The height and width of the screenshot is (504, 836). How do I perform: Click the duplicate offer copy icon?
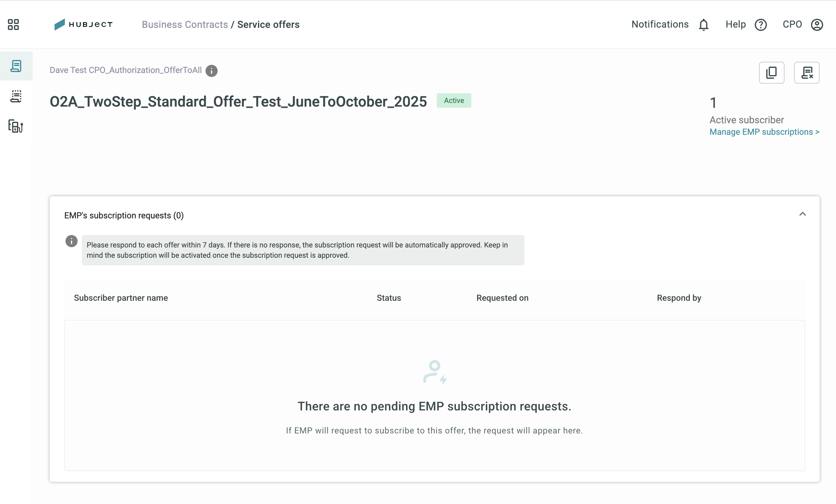point(771,72)
